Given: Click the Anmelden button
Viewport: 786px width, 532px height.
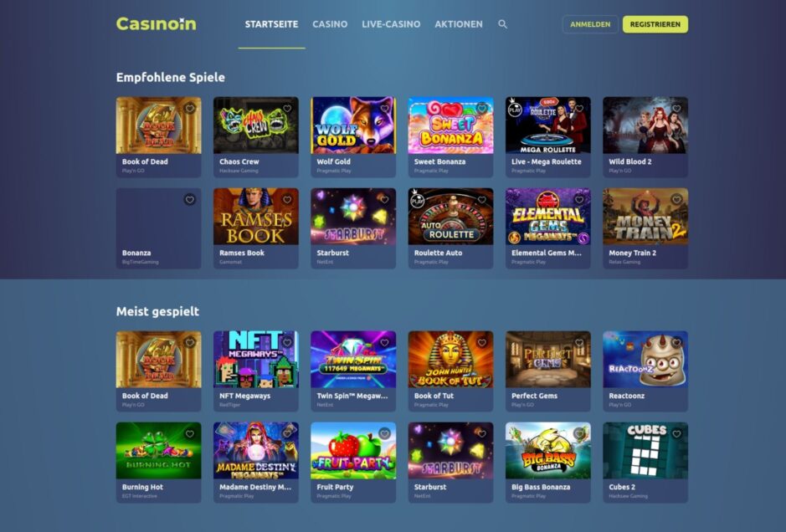Looking at the screenshot, I should (x=590, y=24).
